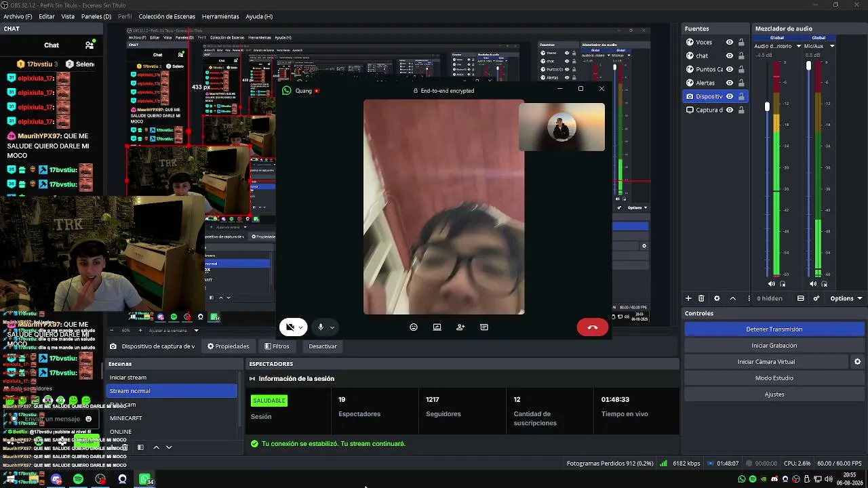
Task: Move selected source up
Action: (732, 298)
